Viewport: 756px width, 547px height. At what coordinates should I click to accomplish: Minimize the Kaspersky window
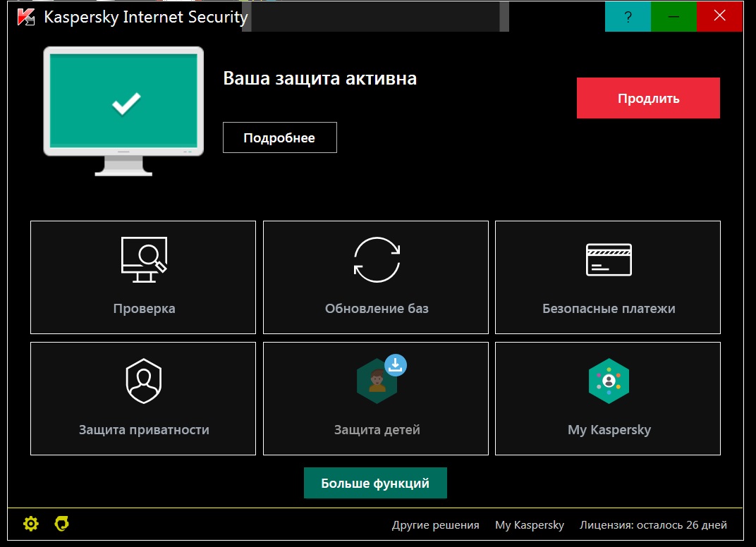673,16
